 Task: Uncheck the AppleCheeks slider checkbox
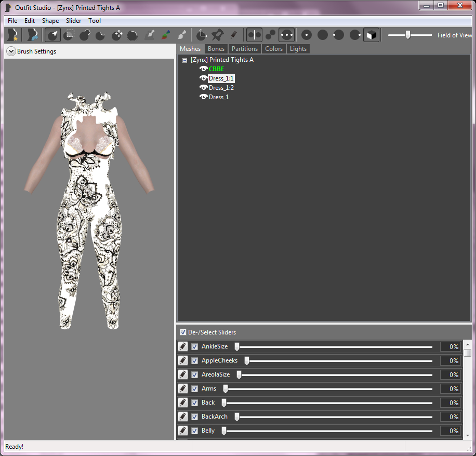[x=194, y=361]
